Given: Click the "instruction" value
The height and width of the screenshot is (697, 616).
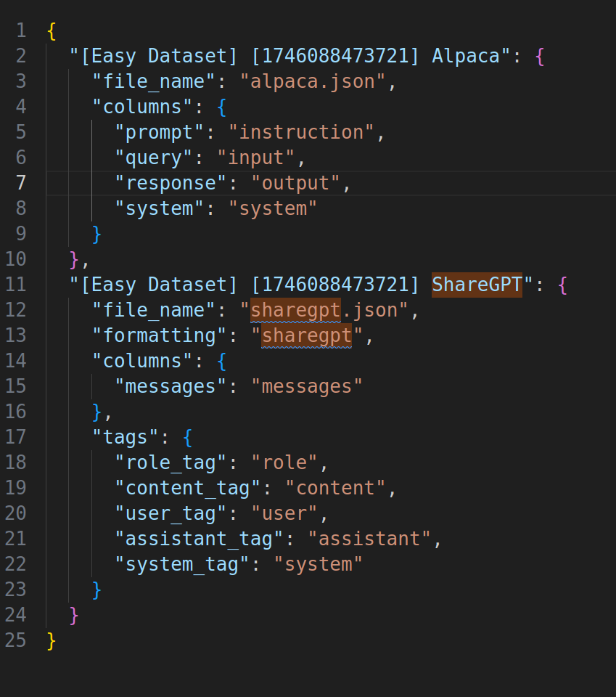Looking at the screenshot, I should coord(302,132).
